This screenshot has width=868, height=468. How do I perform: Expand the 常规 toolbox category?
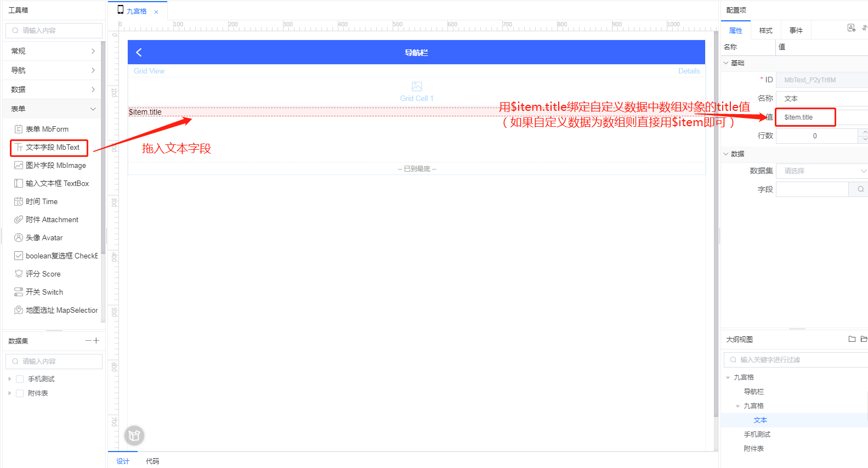53,51
